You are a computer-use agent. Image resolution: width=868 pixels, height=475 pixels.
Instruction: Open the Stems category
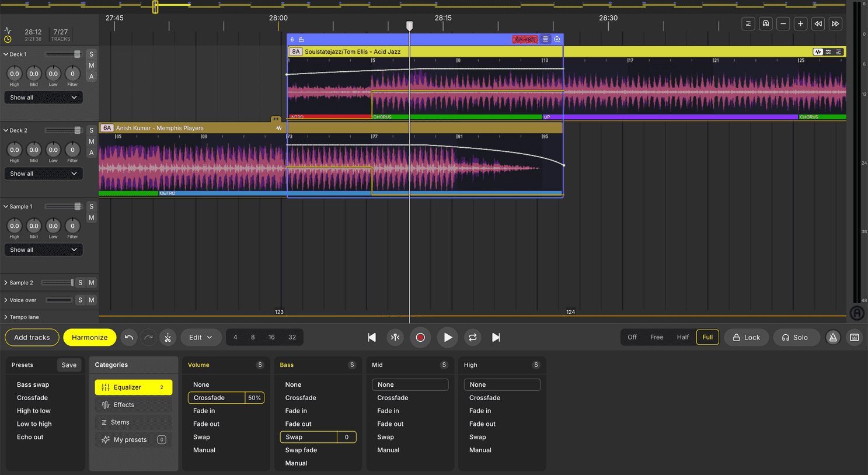pyautogui.click(x=133, y=422)
